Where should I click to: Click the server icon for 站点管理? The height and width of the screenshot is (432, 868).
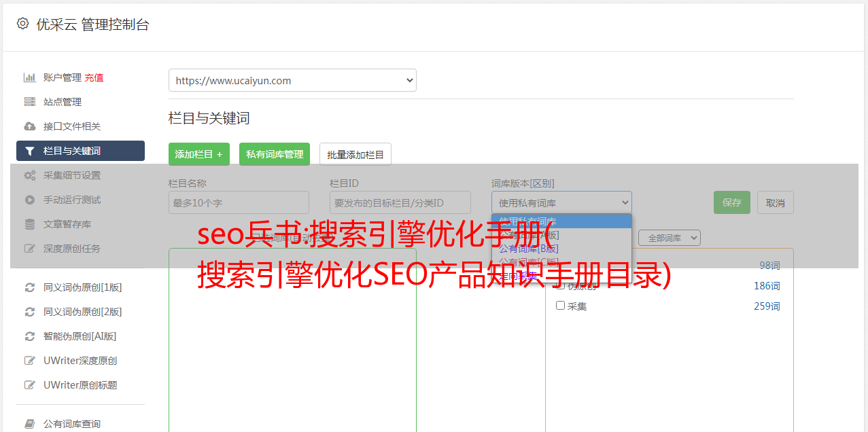tap(29, 102)
